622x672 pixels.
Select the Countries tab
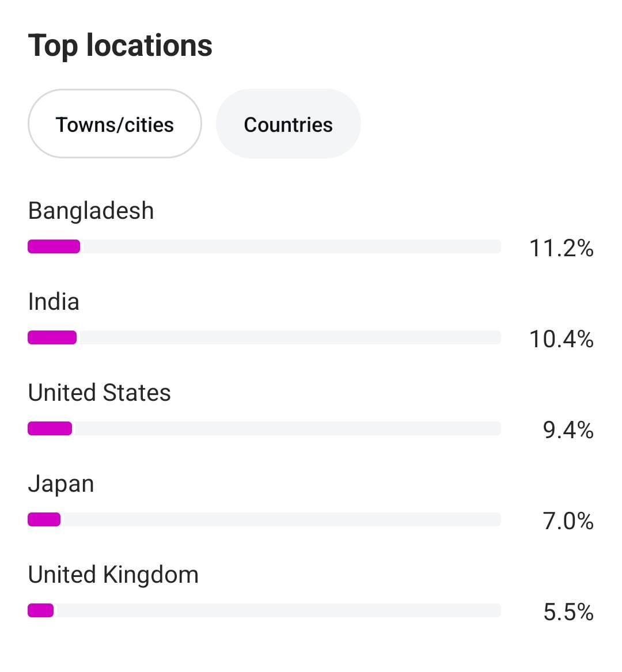(288, 124)
